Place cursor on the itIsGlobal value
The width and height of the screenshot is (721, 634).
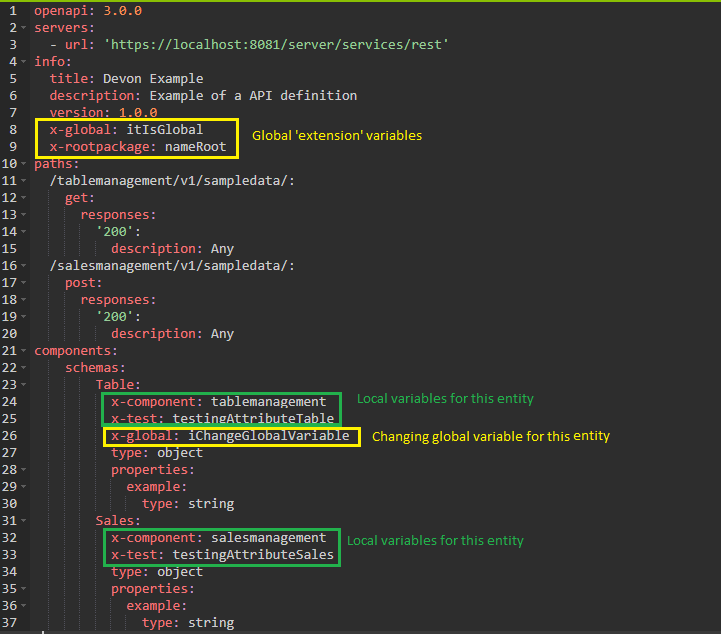pyautogui.click(x=164, y=130)
